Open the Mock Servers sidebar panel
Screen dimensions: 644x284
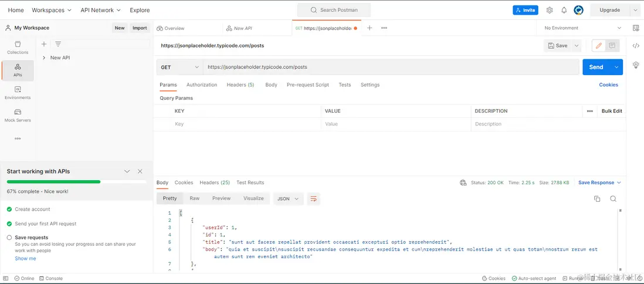[18, 115]
